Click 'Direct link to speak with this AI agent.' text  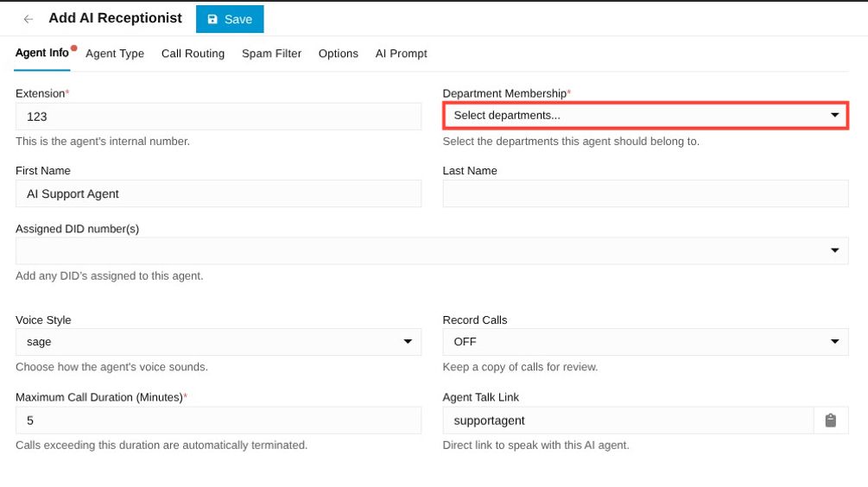535,446
